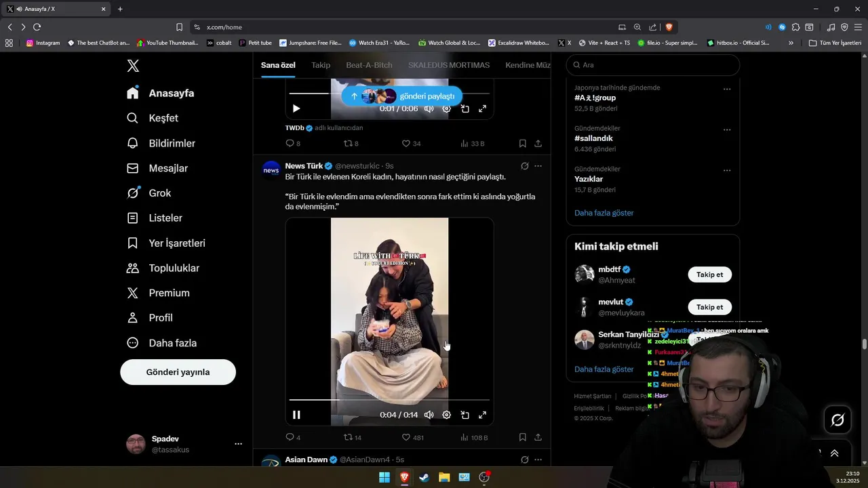Open Keşfet explore page
868x488 pixels.
click(153, 118)
